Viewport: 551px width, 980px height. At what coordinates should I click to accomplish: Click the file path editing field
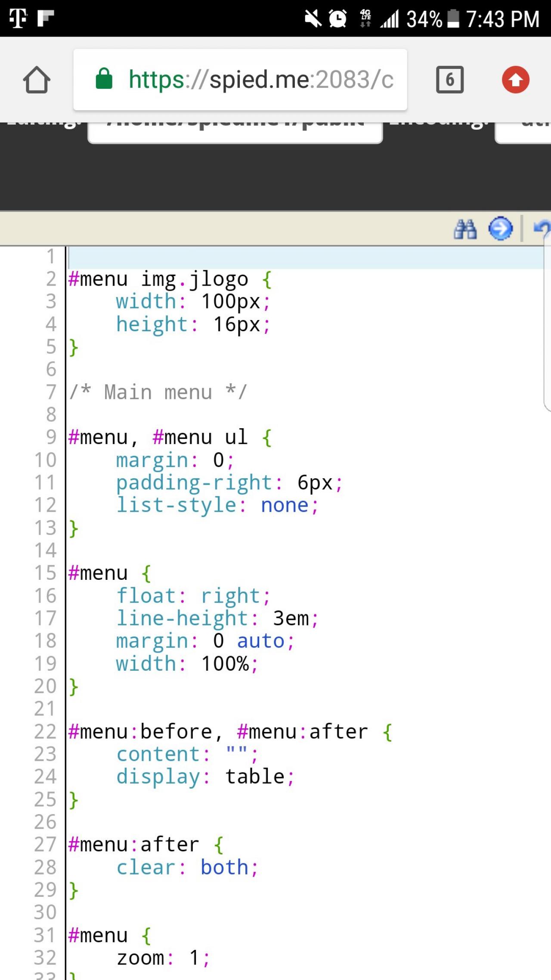point(235,131)
